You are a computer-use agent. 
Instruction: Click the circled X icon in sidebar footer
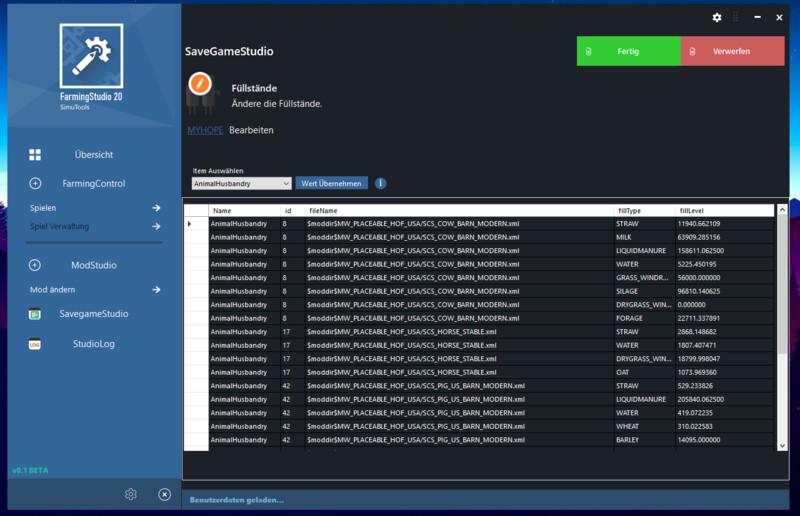pyautogui.click(x=165, y=494)
